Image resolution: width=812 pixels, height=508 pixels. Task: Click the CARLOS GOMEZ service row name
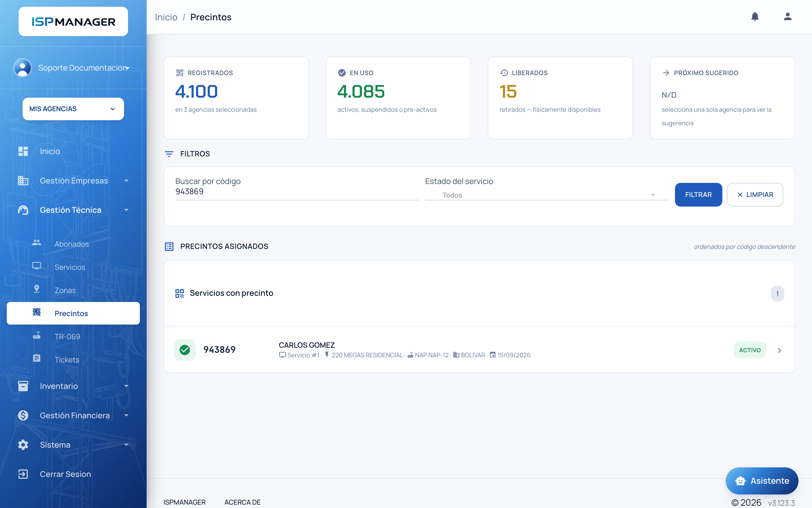click(307, 345)
